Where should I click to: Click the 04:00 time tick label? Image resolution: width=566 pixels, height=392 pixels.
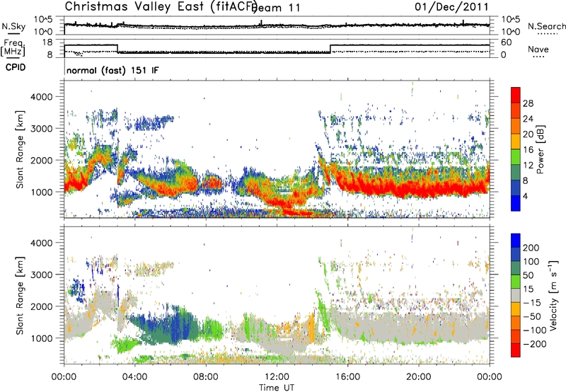click(134, 377)
